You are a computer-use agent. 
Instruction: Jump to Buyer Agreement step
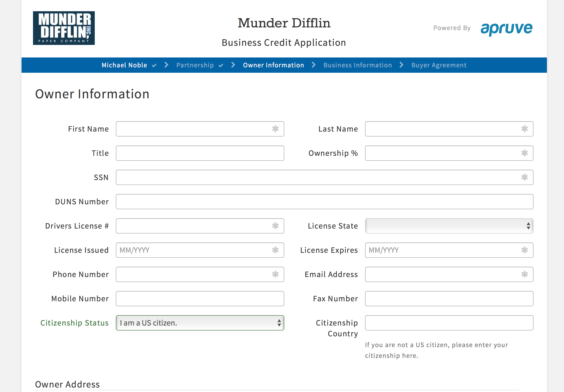(x=439, y=65)
